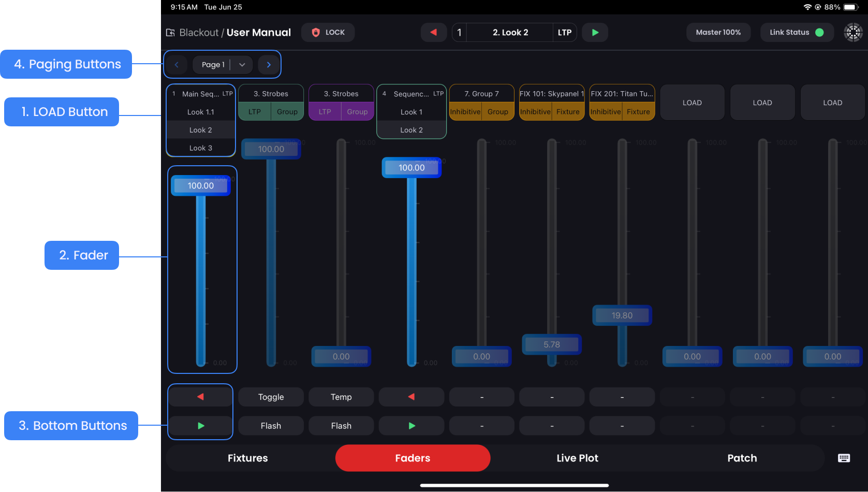Open the LTP mode selector in top bar
Image resolution: width=868 pixels, height=492 pixels.
click(x=564, y=32)
